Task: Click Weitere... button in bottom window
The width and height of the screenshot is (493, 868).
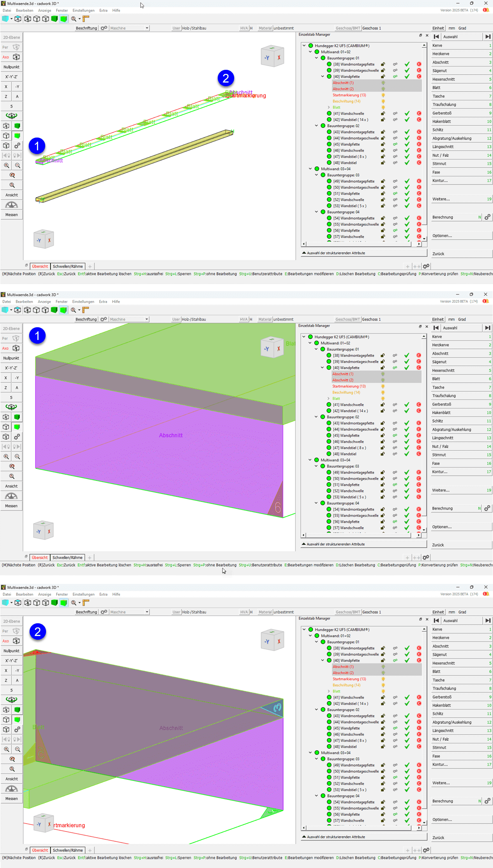Action: pyautogui.click(x=461, y=783)
